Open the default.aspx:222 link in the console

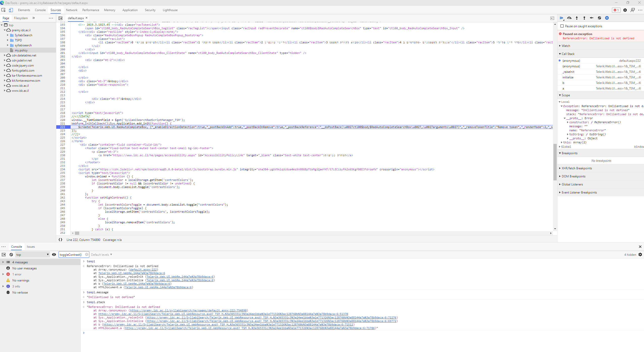(143, 270)
